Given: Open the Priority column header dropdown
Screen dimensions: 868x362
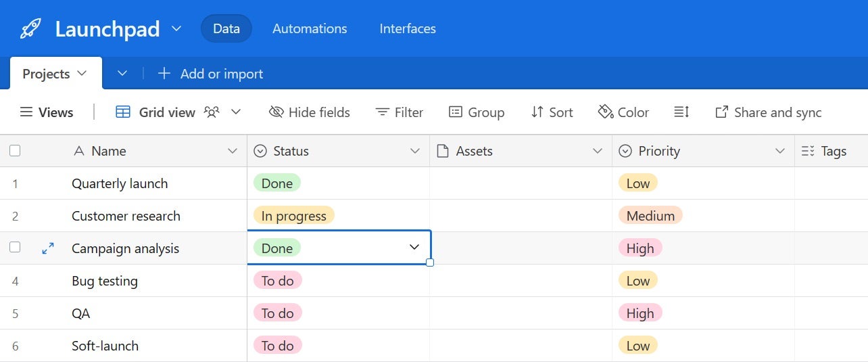Looking at the screenshot, I should pyautogui.click(x=780, y=151).
